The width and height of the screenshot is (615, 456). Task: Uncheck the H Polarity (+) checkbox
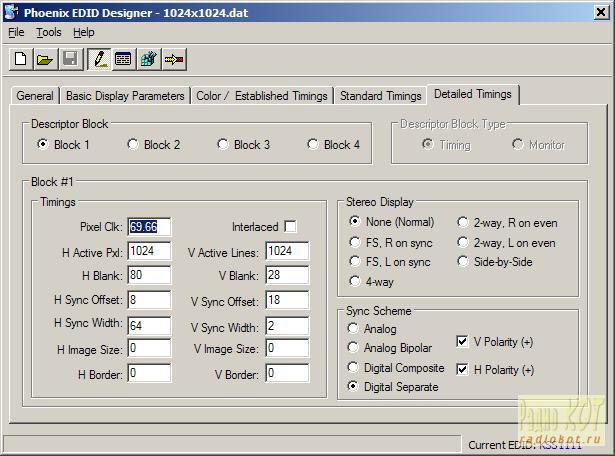tap(462, 369)
